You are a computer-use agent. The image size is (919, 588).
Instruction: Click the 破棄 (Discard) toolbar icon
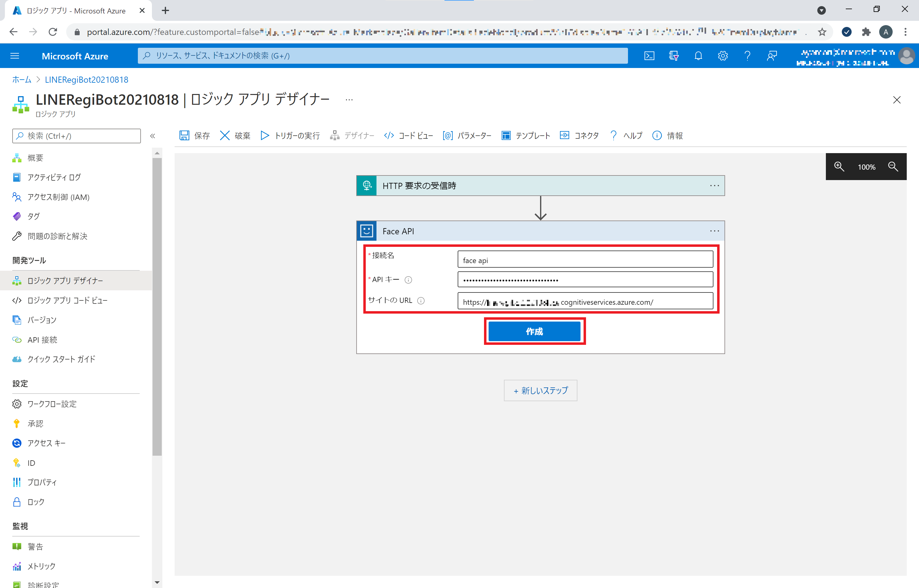point(225,136)
